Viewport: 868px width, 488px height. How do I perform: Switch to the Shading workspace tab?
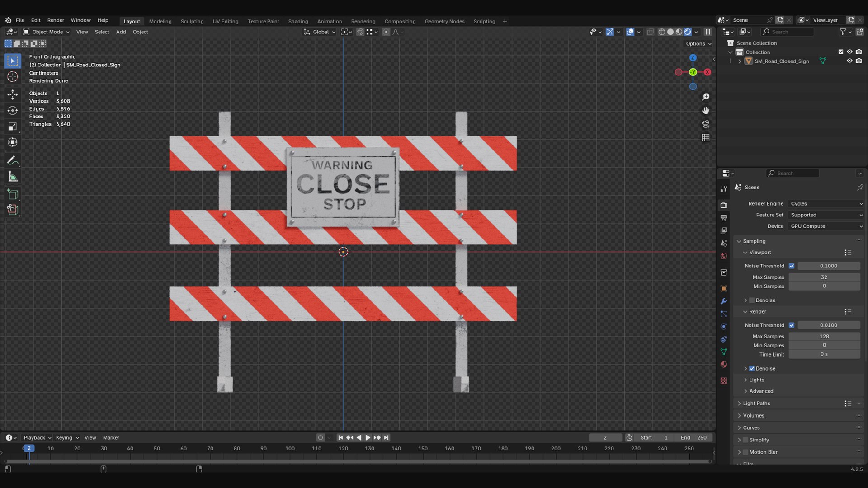tap(298, 21)
